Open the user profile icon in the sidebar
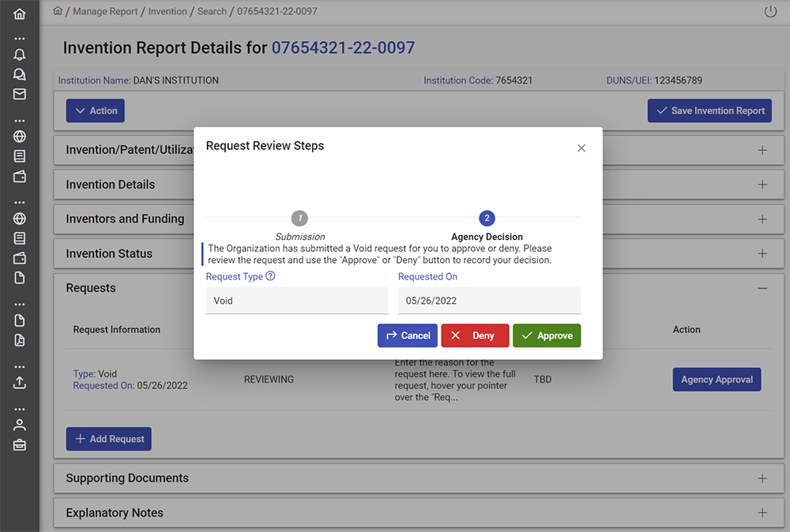The image size is (790, 532). [x=20, y=425]
